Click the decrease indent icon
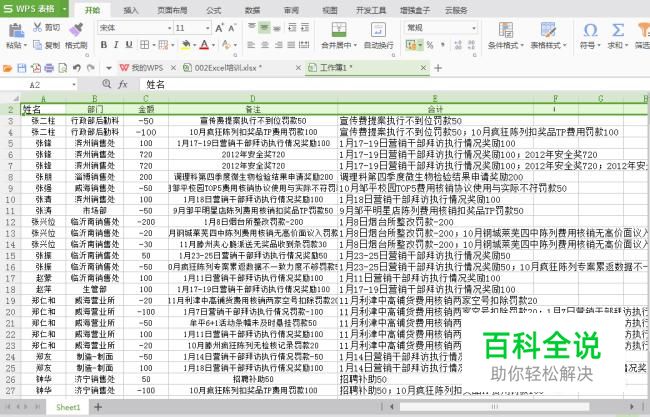The image size is (650, 417). pyautogui.click(x=292, y=27)
